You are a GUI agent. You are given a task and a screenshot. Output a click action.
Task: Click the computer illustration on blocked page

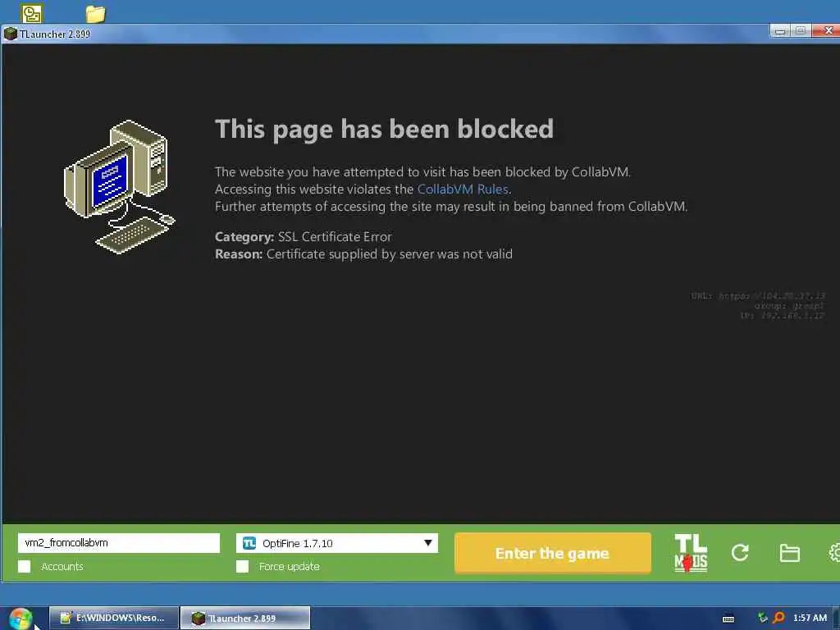click(x=119, y=186)
